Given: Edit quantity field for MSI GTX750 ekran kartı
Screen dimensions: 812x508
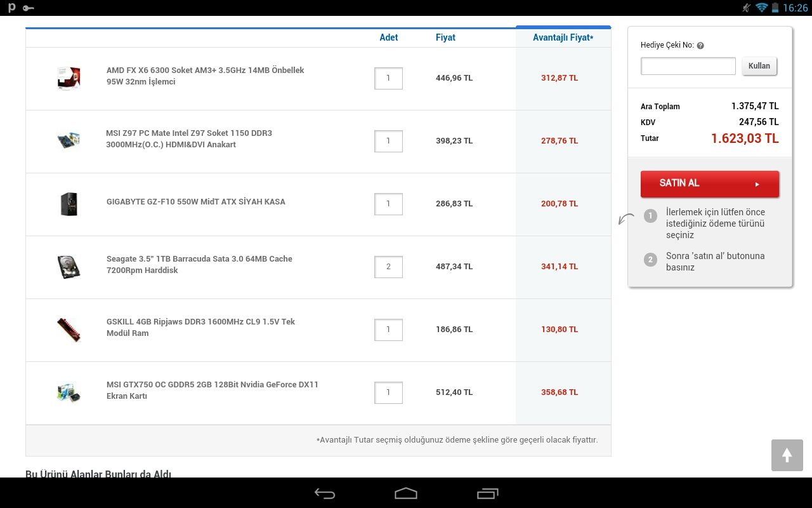Looking at the screenshot, I should (388, 392).
